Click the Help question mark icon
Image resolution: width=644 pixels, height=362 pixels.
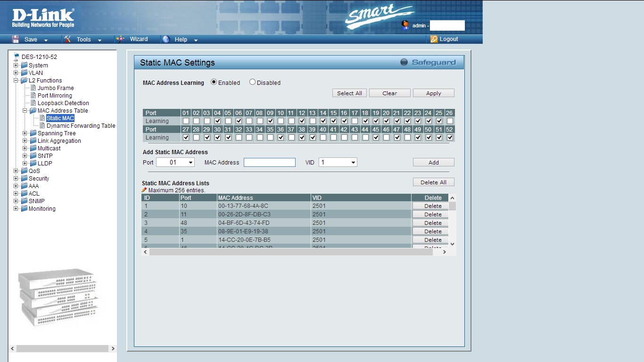point(166,40)
